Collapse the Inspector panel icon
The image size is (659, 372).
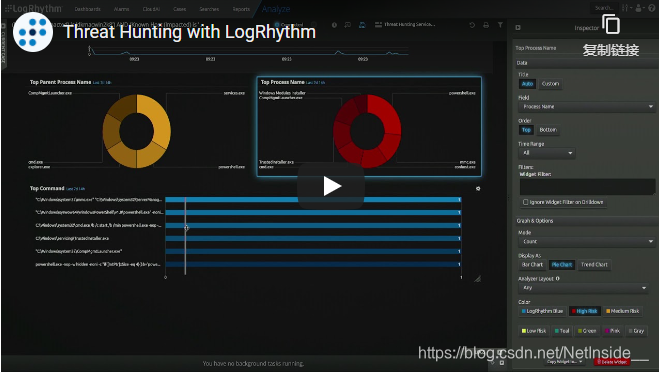pyautogui.click(x=518, y=27)
